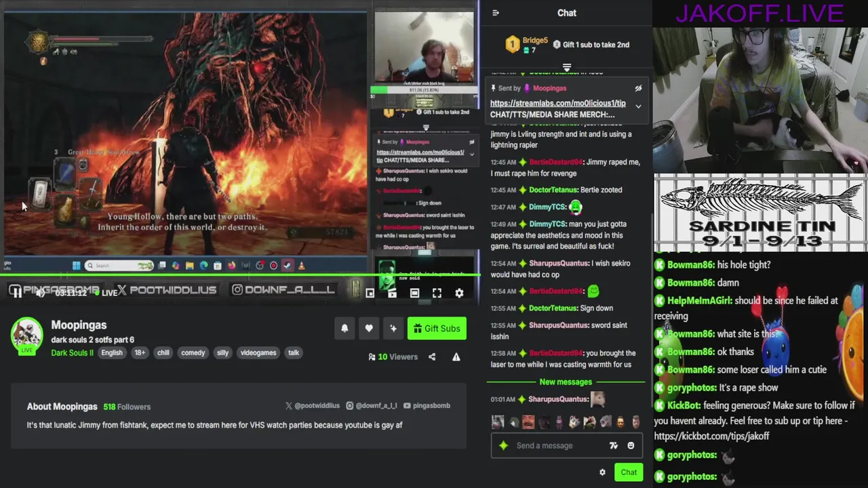Toggle theater mode in player controls
The image size is (868, 488).
414,293
